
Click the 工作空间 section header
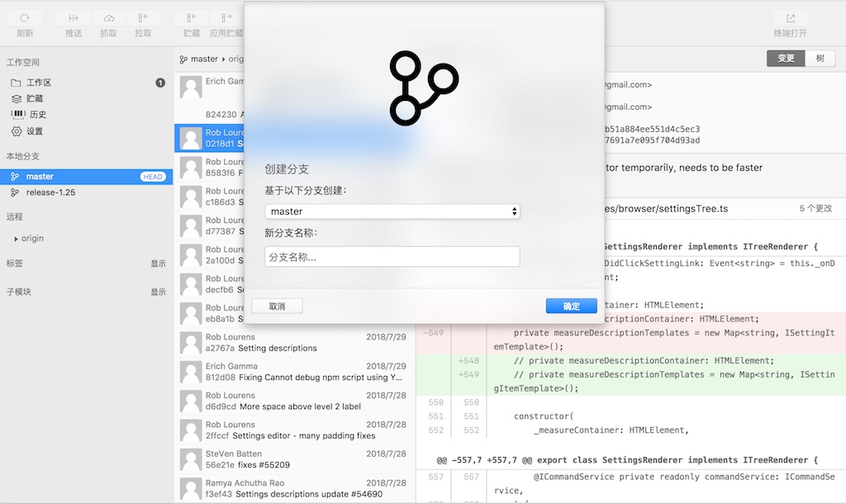click(22, 62)
